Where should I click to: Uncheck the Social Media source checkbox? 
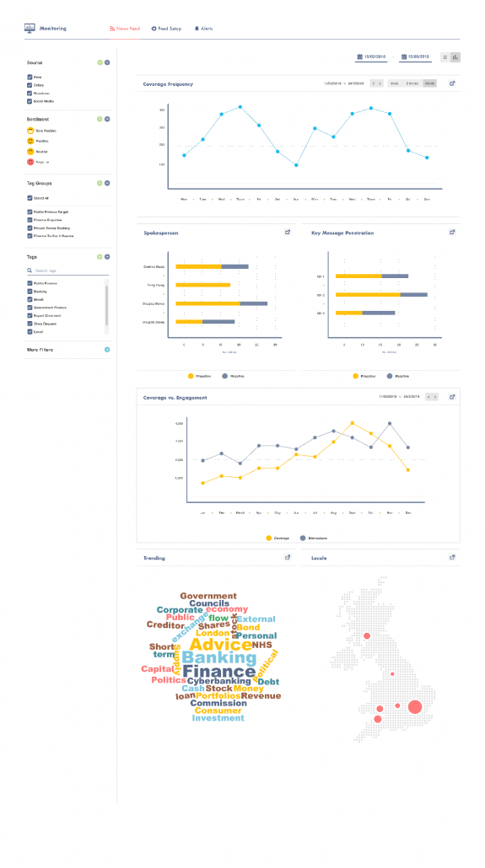click(30, 101)
